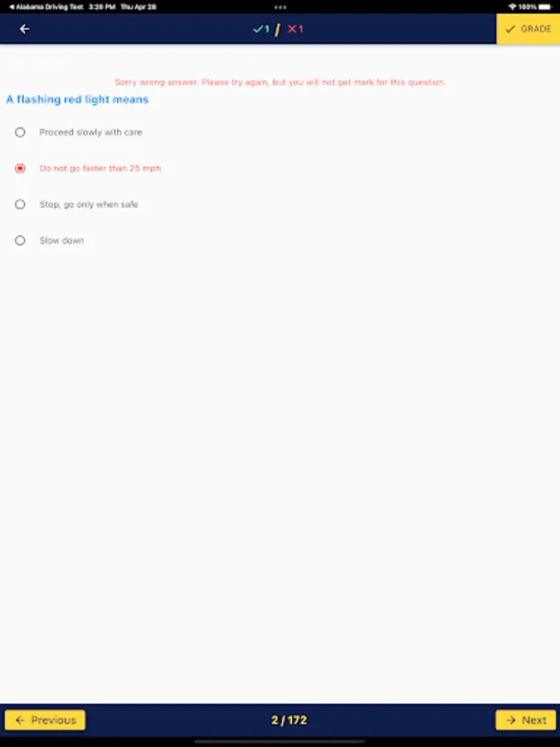The width and height of the screenshot is (560, 747).
Task: Tap the 'Stop, go only when safe' answer text
Action: 89,204
